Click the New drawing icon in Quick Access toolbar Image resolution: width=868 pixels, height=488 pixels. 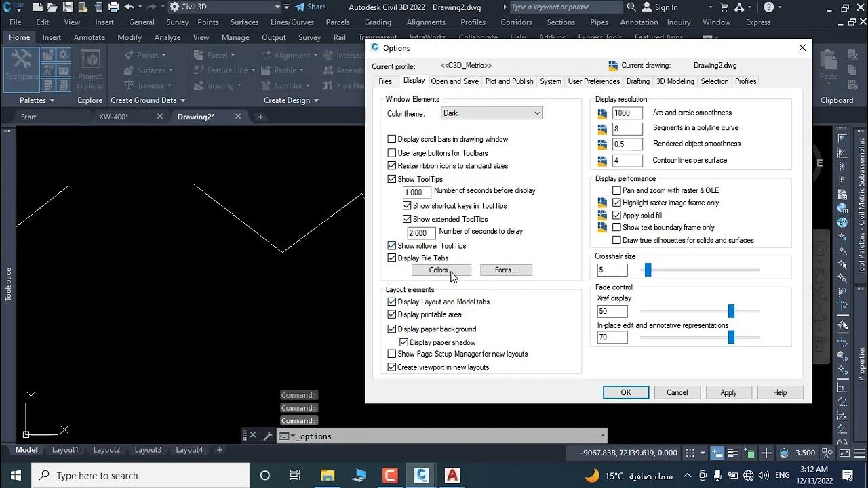click(x=37, y=7)
